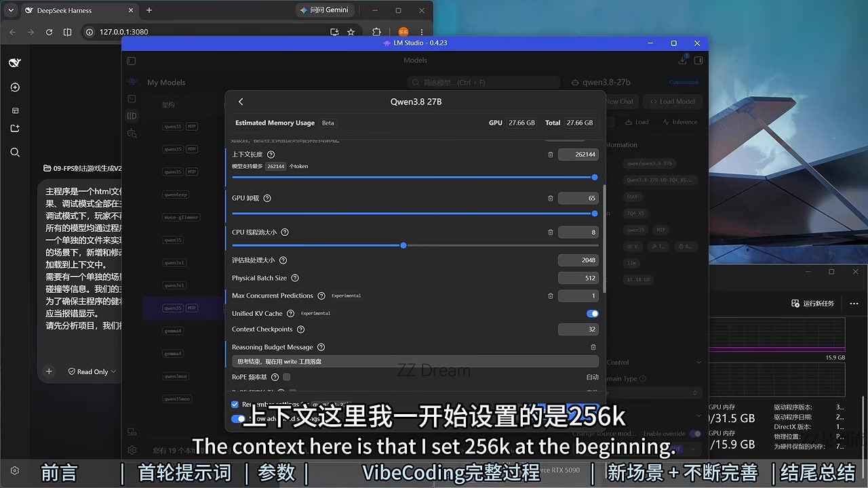This screenshot has height=488, width=868.
Task: Show help for Physical Batch Size
Action: tap(295, 278)
